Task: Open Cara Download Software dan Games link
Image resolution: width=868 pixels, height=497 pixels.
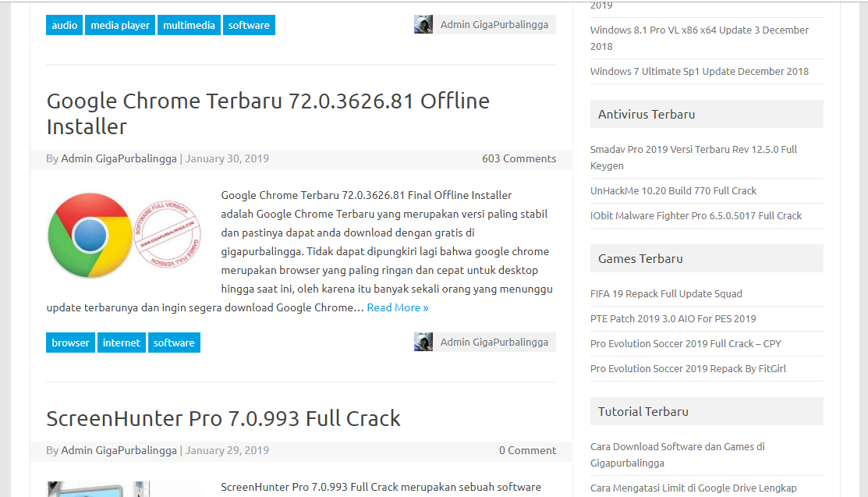Action: point(677,455)
